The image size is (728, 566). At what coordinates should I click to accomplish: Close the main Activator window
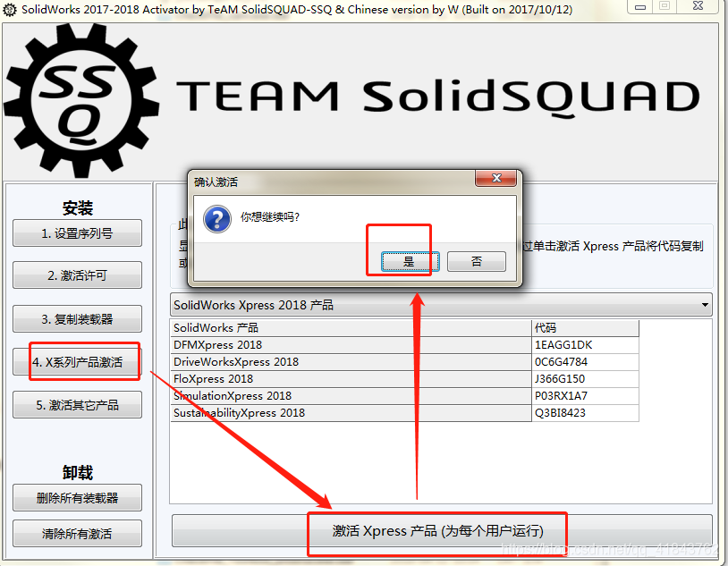point(698,6)
